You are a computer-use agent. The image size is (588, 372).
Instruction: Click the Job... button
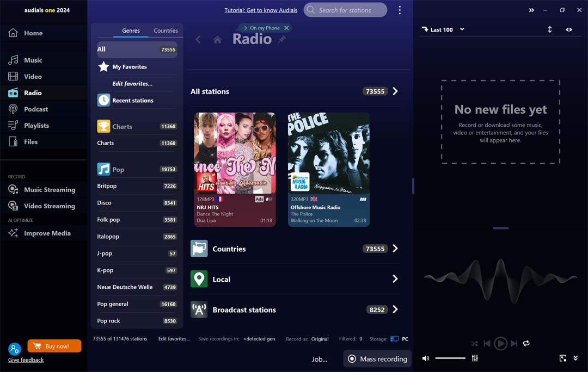click(320, 359)
